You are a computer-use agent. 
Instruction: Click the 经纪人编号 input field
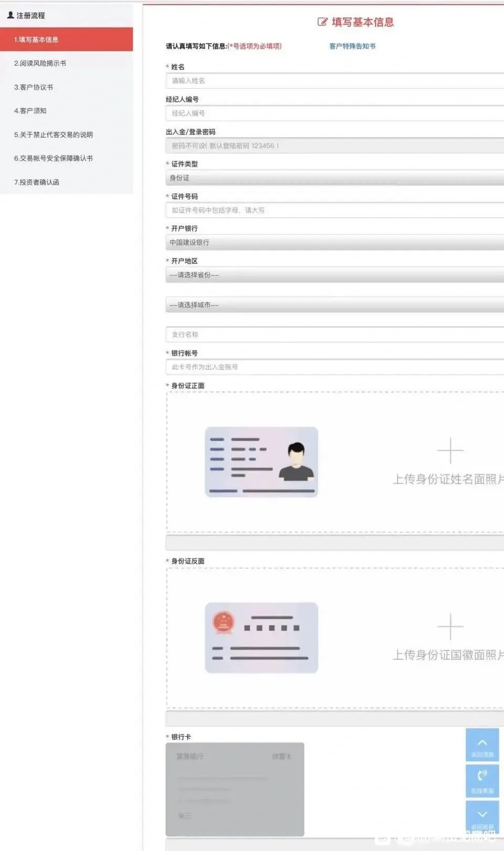pyautogui.click(x=335, y=113)
